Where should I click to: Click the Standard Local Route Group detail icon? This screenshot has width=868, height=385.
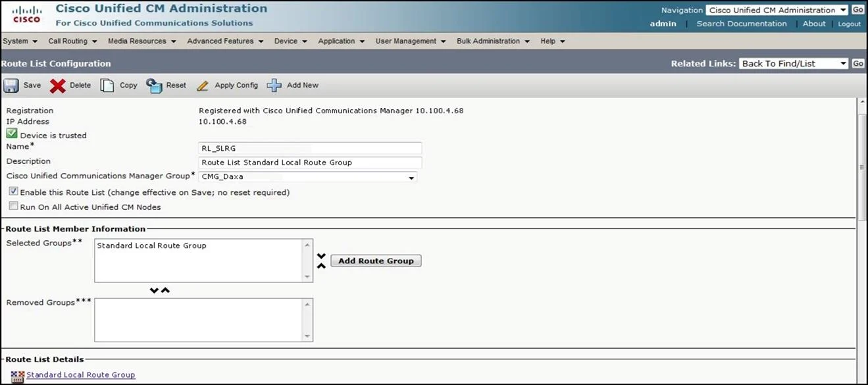(x=18, y=375)
